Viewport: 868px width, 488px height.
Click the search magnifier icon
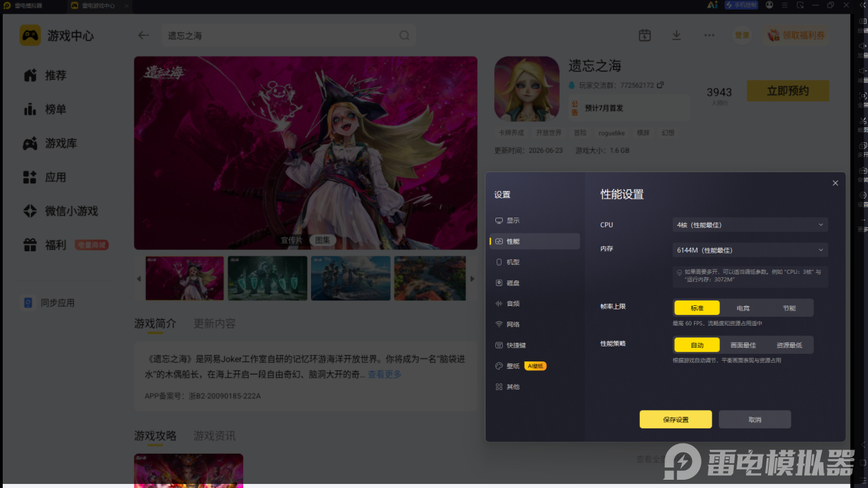404,36
